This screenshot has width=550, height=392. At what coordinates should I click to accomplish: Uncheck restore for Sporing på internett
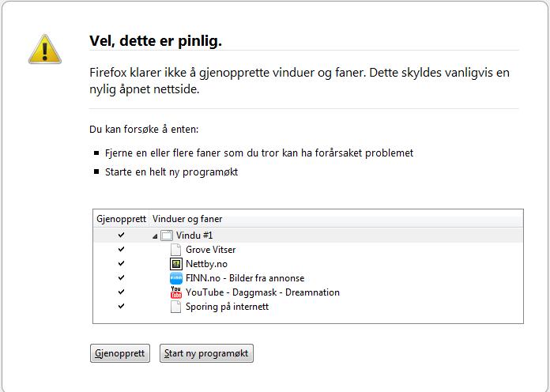(122, 306)
